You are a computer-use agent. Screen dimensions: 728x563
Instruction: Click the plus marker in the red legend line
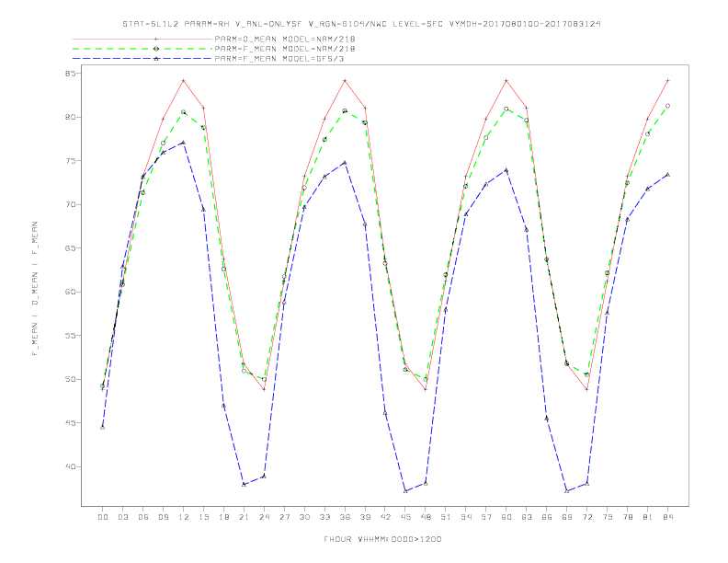pyautogui.click(x=156, y=39)
